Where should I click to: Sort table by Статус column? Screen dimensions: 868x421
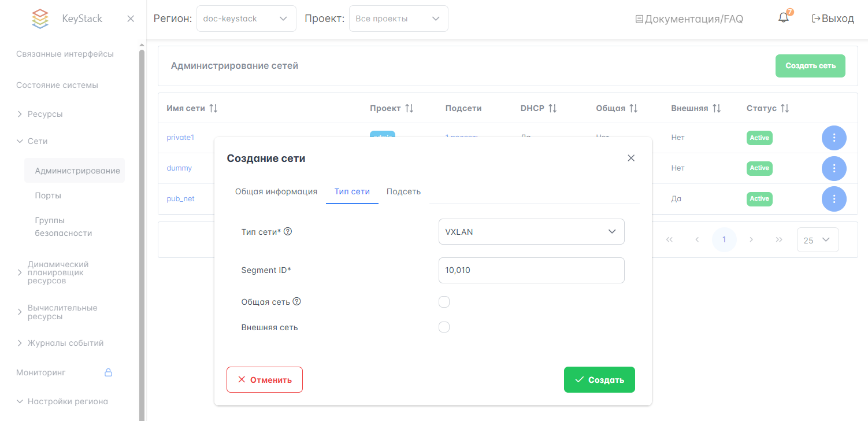785,108
